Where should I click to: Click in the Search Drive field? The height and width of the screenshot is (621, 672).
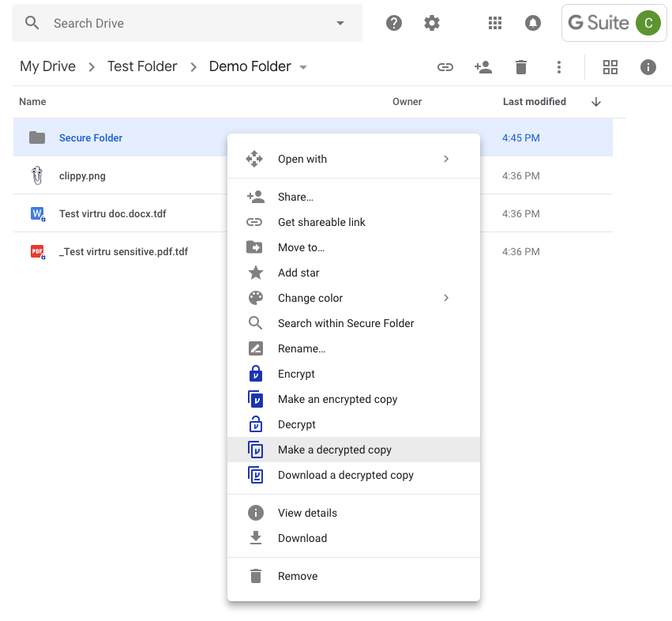(x=187, y=23)
